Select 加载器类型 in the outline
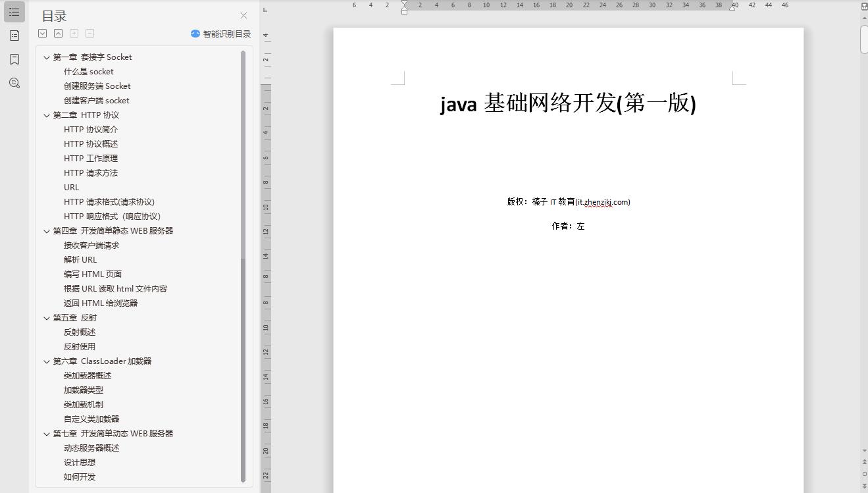This screenshot has width=868, height=493. [x=84, y=390]
